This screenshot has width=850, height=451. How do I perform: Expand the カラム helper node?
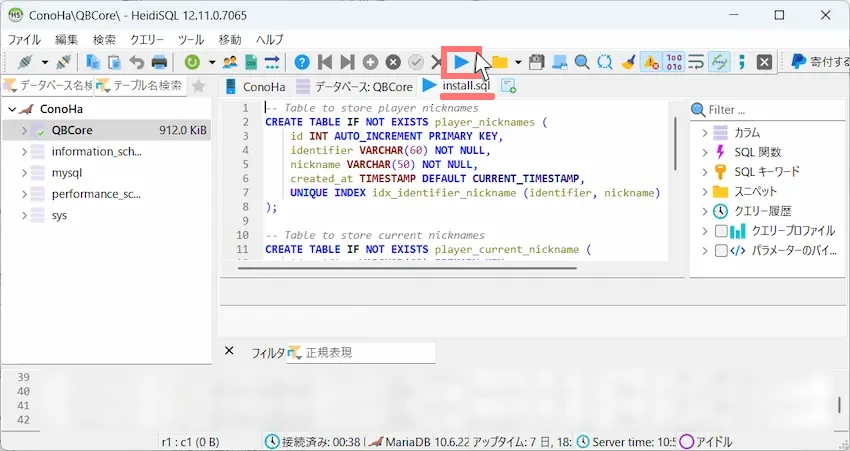point(705,132)
